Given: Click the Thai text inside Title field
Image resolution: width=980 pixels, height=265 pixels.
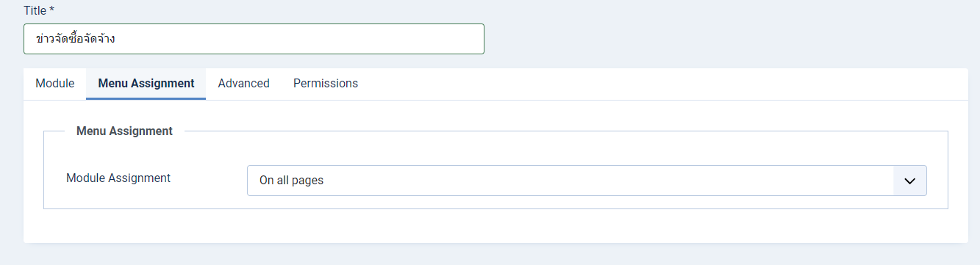Looking at the screenshot, I should (x=76, y=39).
